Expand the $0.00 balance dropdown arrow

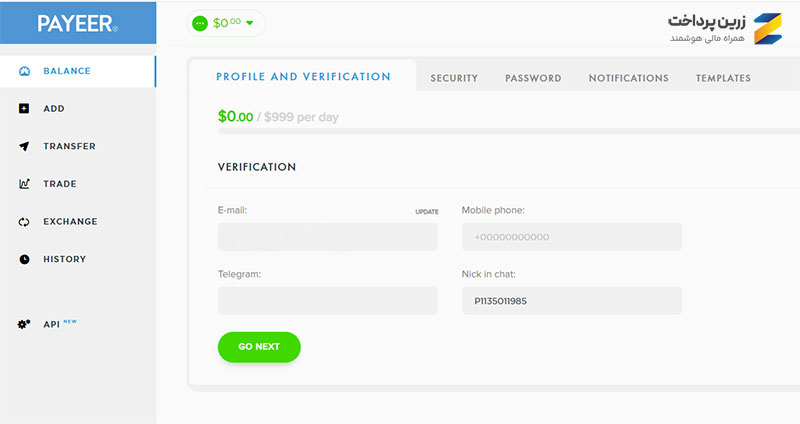click(250, 23)
